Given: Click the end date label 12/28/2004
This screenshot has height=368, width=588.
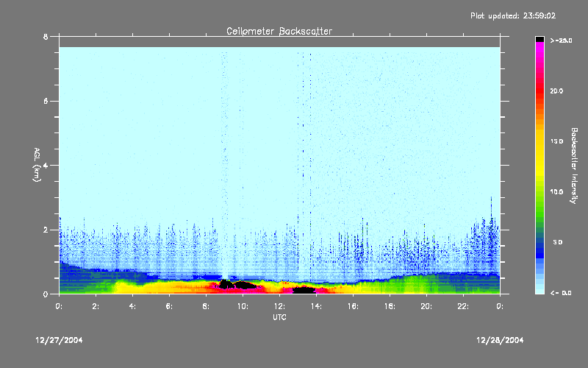Looking at the screenshot, I should 500,340.
